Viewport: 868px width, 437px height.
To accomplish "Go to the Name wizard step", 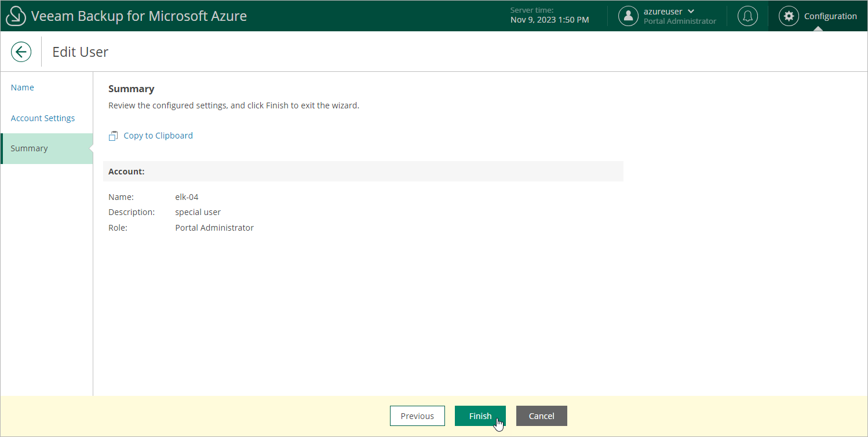I will (23, 88).
